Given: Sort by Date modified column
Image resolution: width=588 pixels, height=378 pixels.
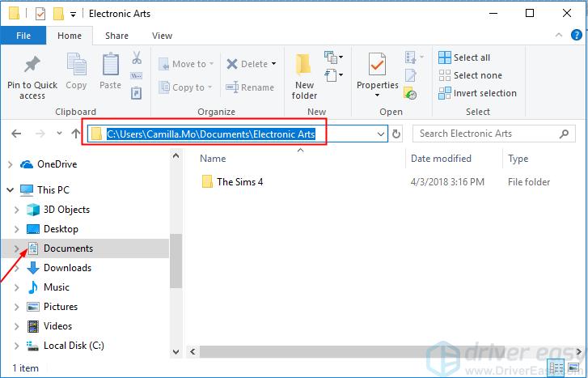Looking at the screenshot, I should pyautogui.click(x=441, y=159).
